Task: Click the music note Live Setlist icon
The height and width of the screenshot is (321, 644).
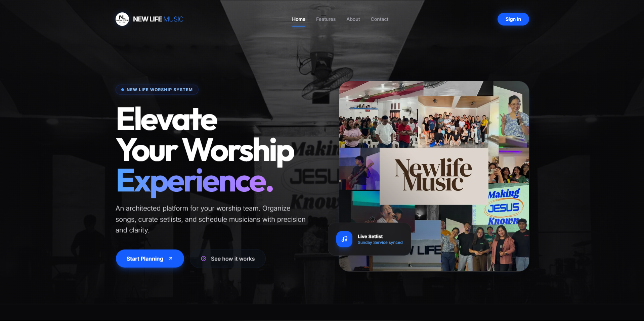Action: click(344, 239)
